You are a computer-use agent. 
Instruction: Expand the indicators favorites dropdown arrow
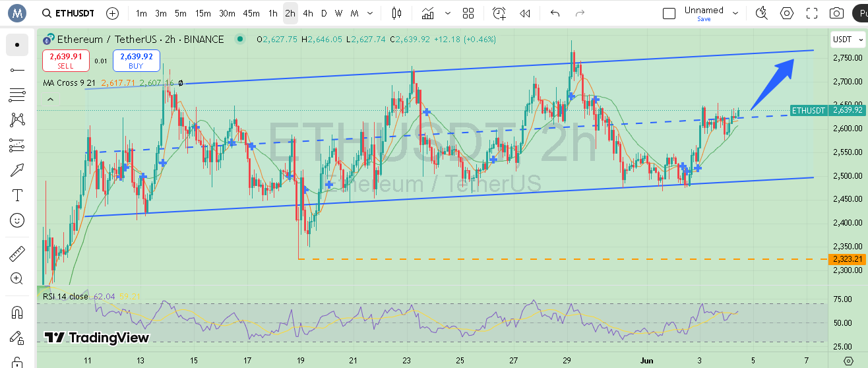point(449,13)
